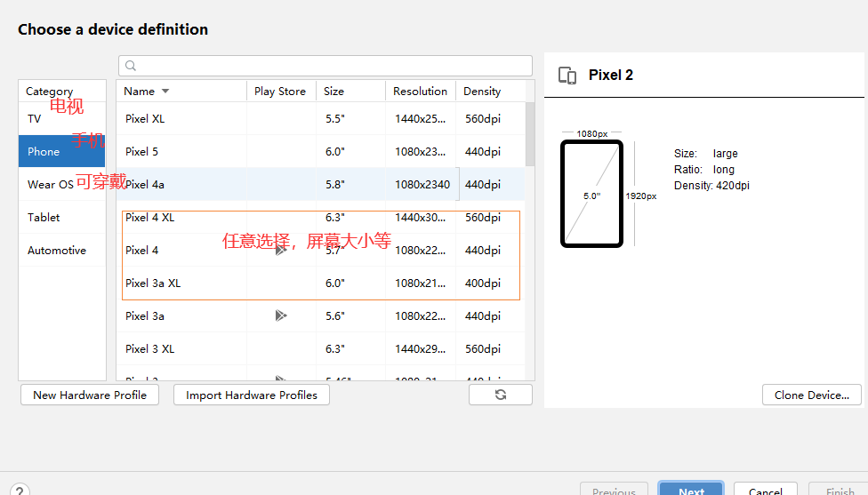
Task: Click the refresh hardware list icon button
Action: pyautogui.click(x=501, y=395)
